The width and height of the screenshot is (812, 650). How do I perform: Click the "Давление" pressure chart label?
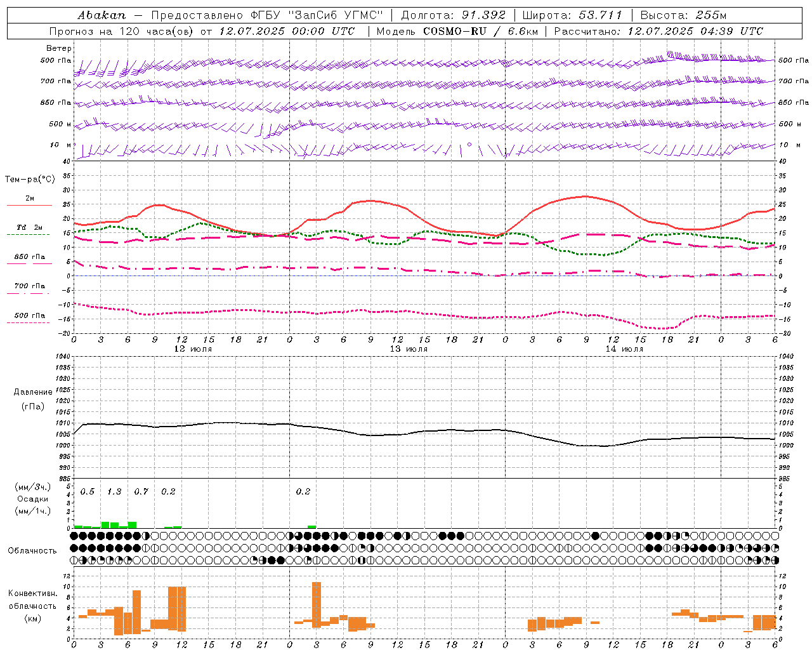click(x=33, y=392)
